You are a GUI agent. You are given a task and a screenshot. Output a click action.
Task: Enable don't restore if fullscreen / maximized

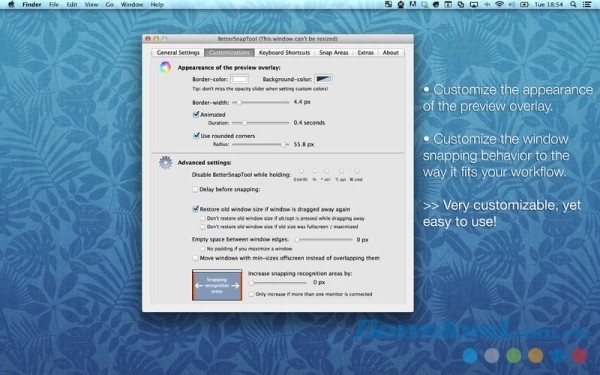[203, 227]
